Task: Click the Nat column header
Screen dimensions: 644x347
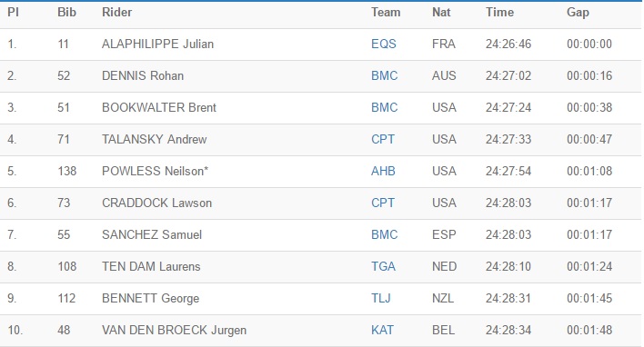Action: click(x=441, y=13)
